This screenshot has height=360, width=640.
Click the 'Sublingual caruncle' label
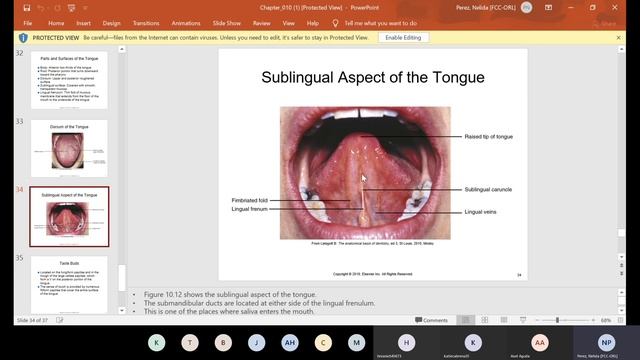tap(488, 189)
